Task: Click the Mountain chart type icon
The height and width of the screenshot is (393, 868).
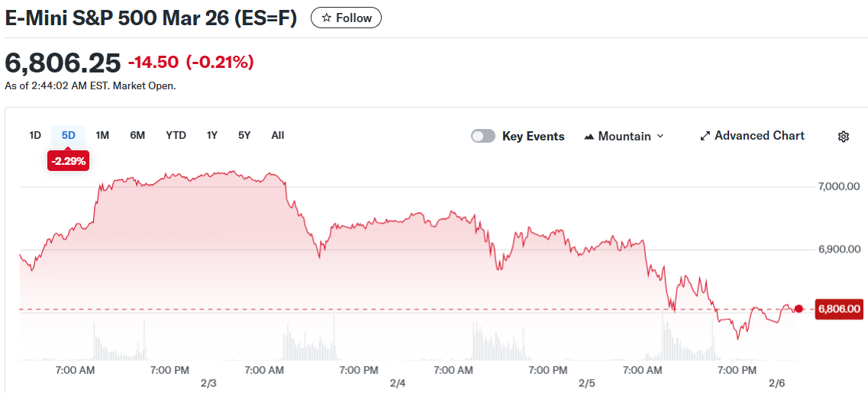Action: (589, 137)
